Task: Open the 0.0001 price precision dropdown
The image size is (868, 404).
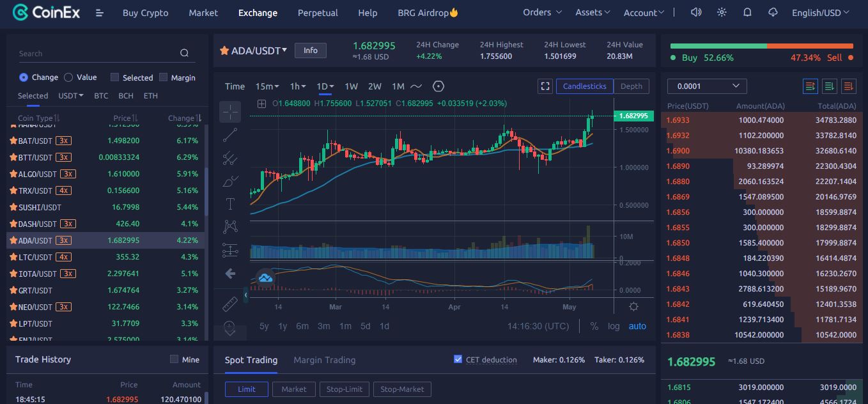Action: point(706,86)
